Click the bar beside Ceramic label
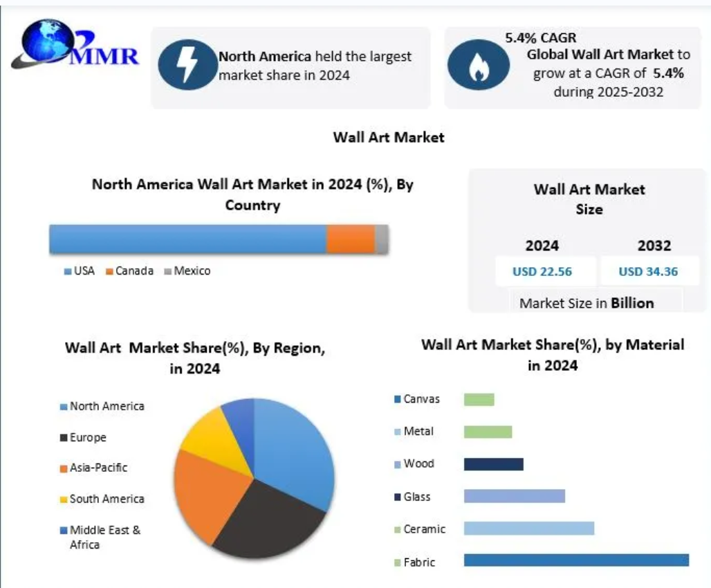 528,528
